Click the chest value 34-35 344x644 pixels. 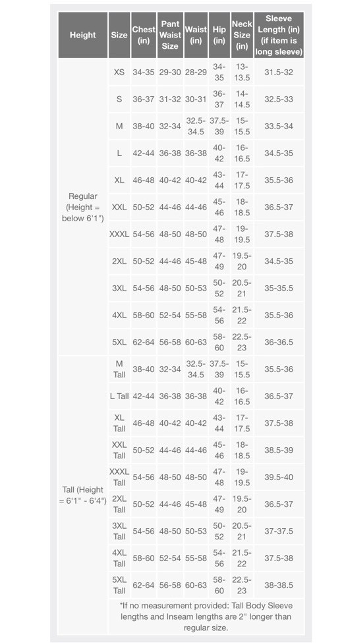tap(144, 72)
